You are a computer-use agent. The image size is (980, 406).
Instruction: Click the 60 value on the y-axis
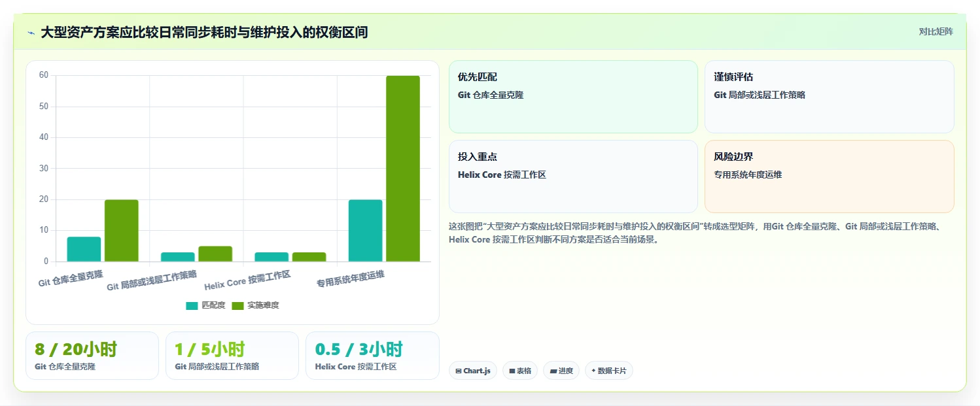point(44,75)
